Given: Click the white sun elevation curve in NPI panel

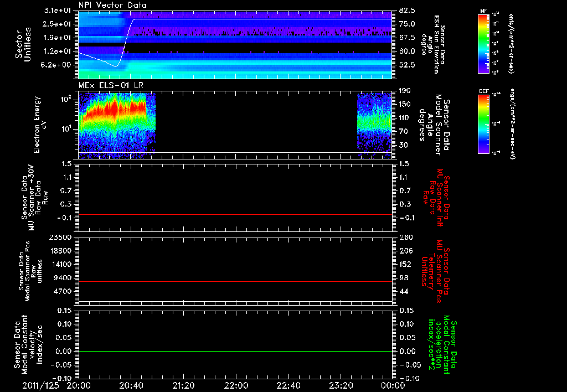Looking at the screenshot, I should 235,19.
